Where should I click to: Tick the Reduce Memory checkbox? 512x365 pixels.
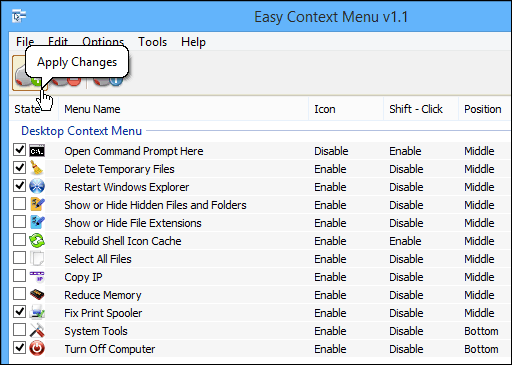click(19, 294)
